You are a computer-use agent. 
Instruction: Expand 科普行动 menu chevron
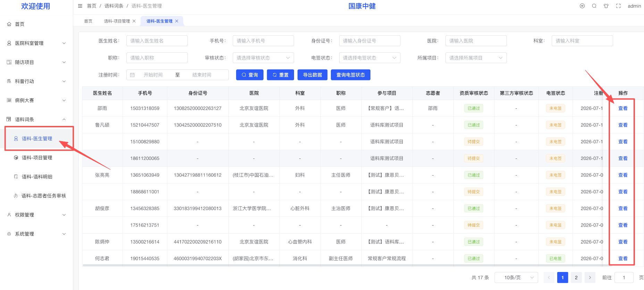tap(64, 81)
